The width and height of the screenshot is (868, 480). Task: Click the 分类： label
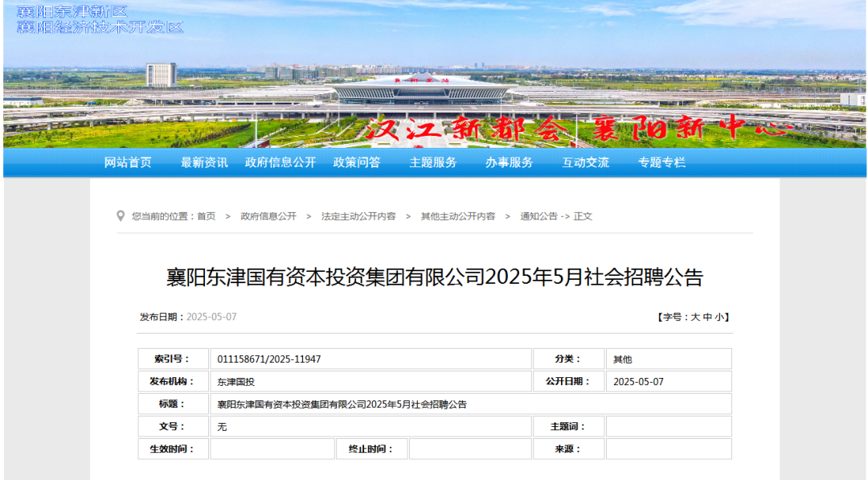click(568, 359)
